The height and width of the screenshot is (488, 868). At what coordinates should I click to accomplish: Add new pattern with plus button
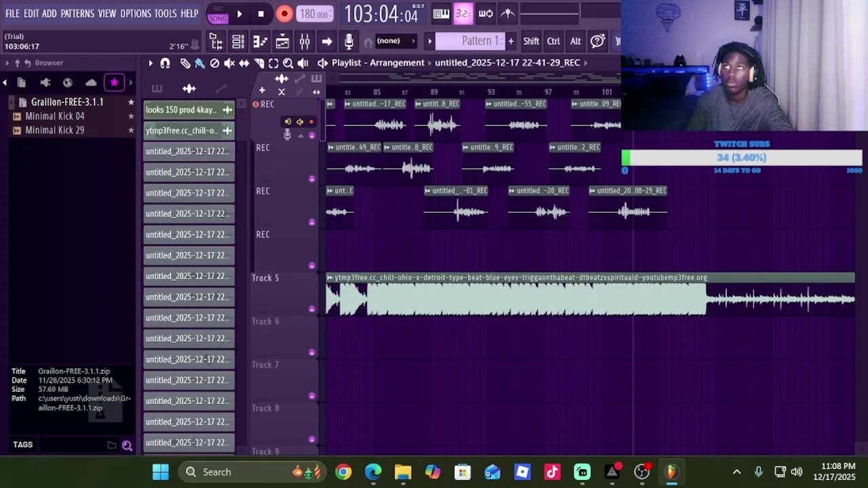click(511, 41)
